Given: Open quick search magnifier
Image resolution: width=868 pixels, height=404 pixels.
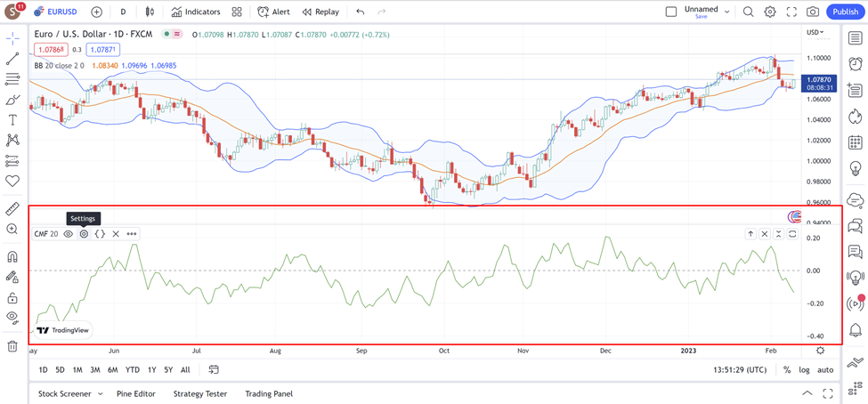Looking at the screenshot, I should pyautogui.click(x=748, y=12).
